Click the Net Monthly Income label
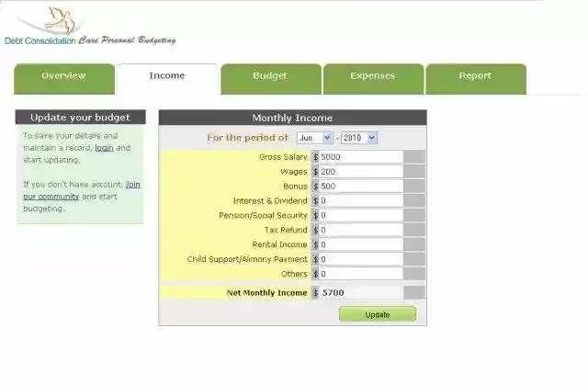The height and width of the screenshot is (385, 588). (266, 293)
